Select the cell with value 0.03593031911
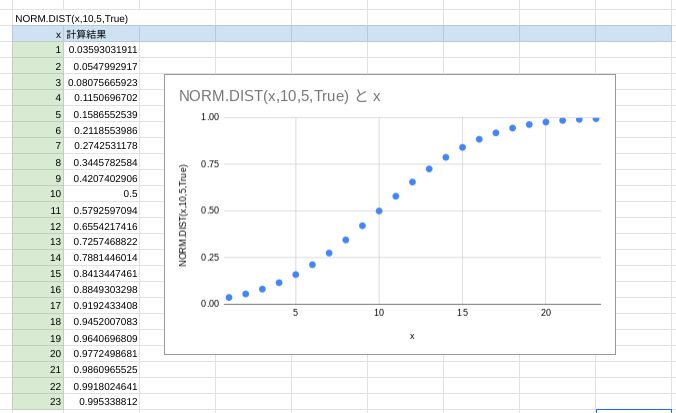This screenshot has height=413, width=676. [102, 50]
